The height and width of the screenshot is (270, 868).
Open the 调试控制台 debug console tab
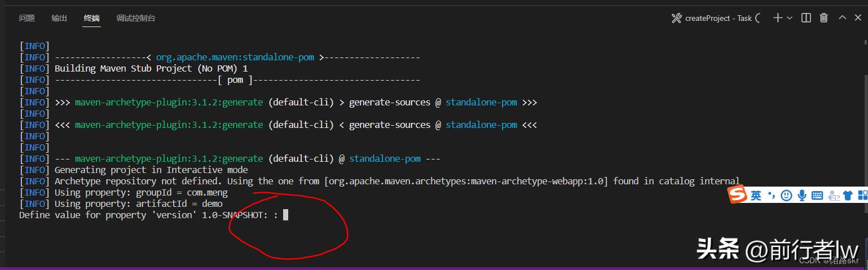(x=136, y=18)
